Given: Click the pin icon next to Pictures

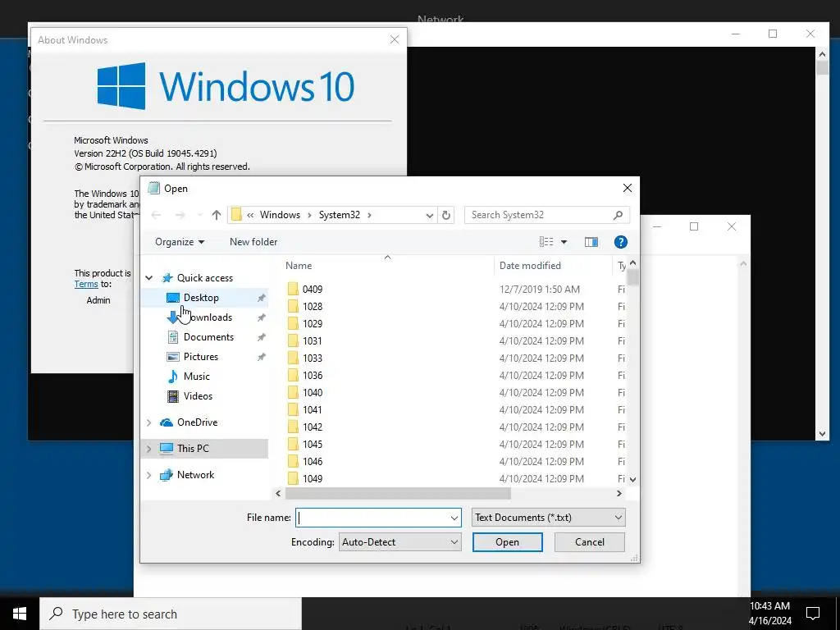Looking at the screenshot, I should 261,357.
